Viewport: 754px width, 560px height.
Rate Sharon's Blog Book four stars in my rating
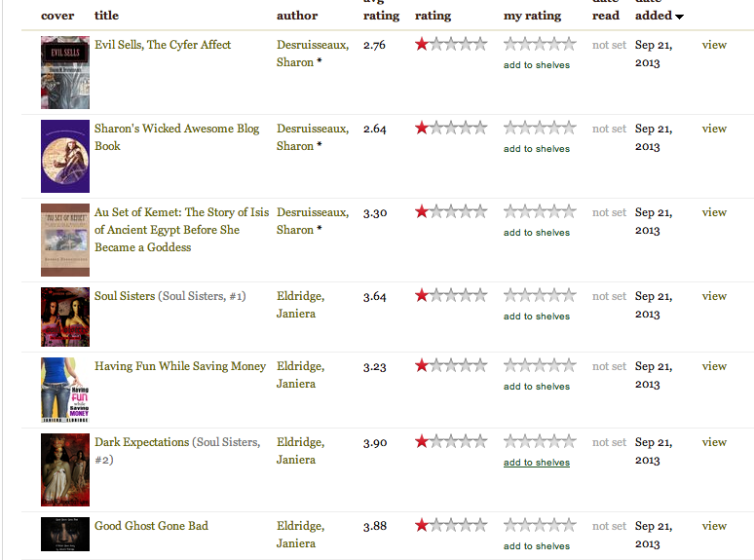tap(554, 128)
